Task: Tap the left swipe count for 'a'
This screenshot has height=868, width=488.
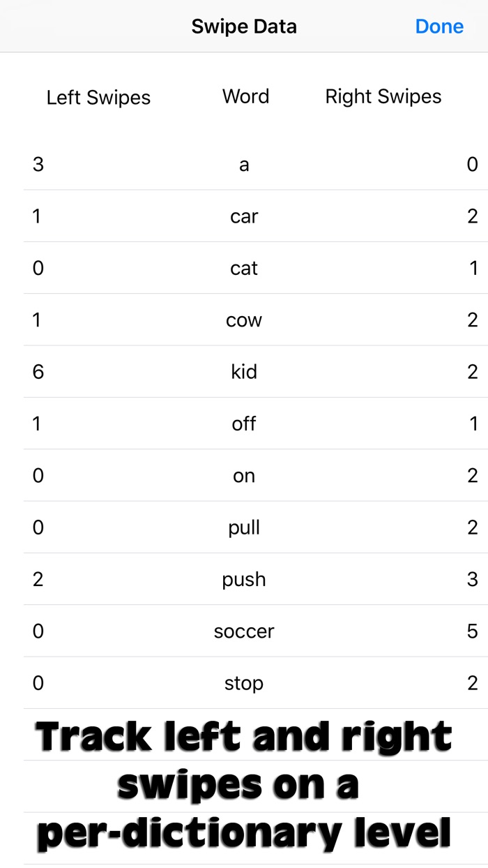Action: tap(38, 165)
